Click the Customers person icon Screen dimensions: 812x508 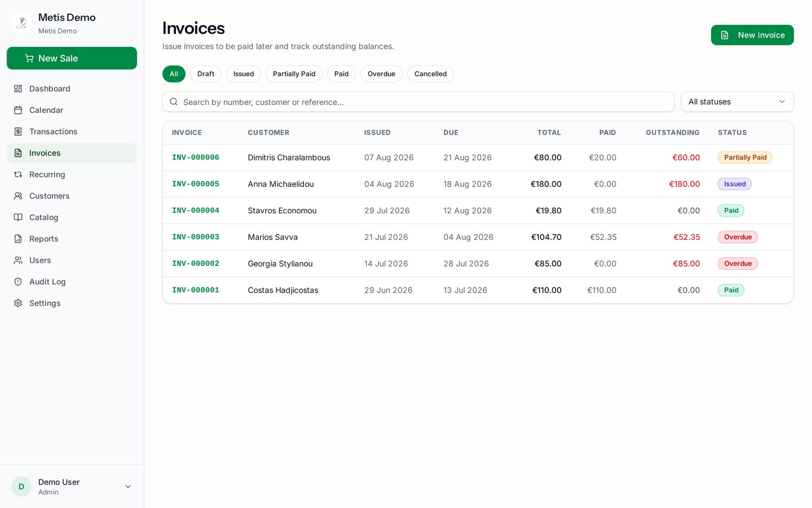[x=18, y=196]
